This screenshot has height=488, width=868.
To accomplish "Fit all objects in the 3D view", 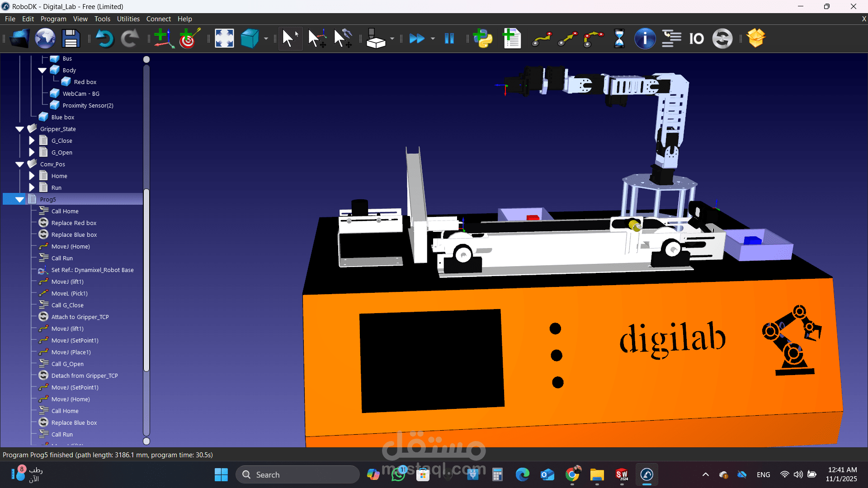I will 224,38.
